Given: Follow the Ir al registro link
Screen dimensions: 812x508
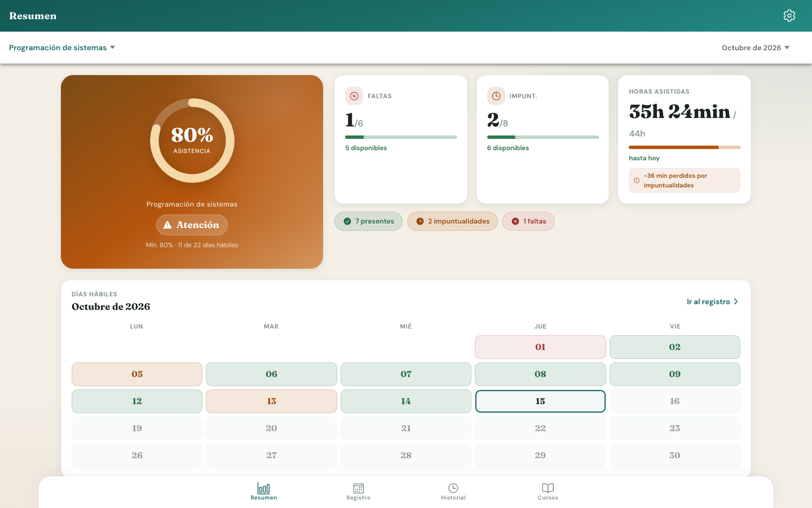Looking at the screenshot, I should [713, 301].
